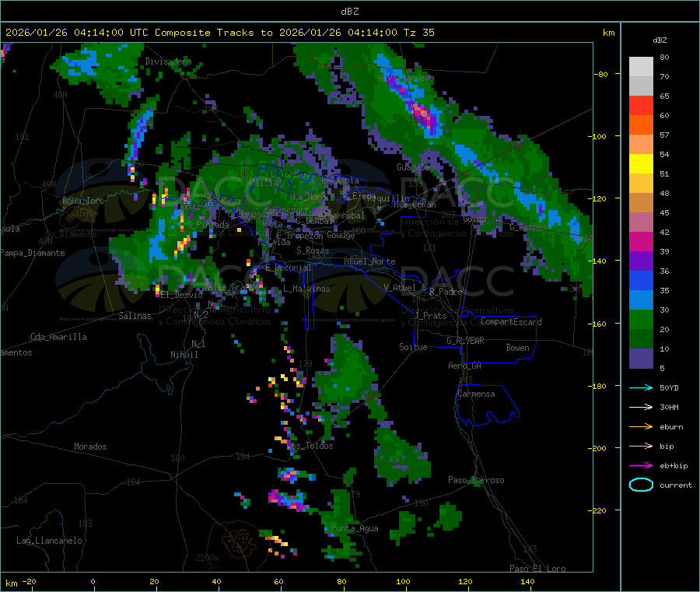Viewport: 700px width, 592px height.
Task: Click the Nihuil place label
Action: [184, 355]
